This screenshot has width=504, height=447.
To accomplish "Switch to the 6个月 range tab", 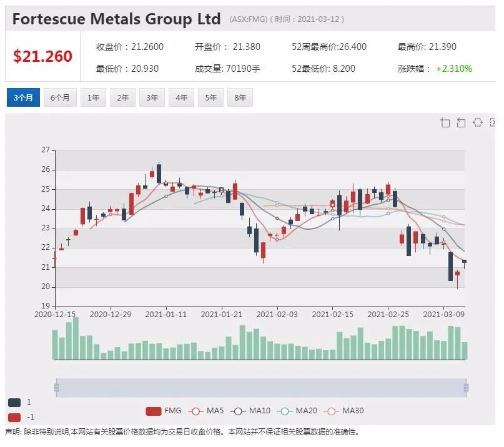I will 60,97.
